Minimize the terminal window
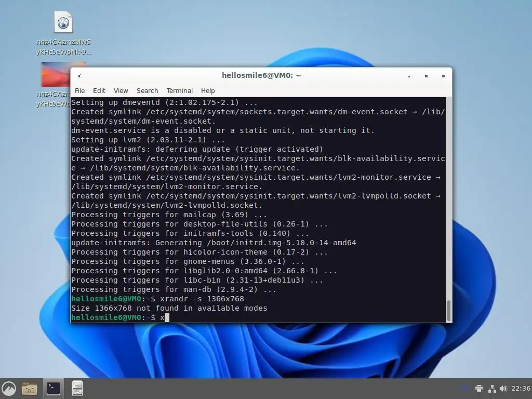The image size is (532, 399). pyautogui.click(x=409, y=76)
